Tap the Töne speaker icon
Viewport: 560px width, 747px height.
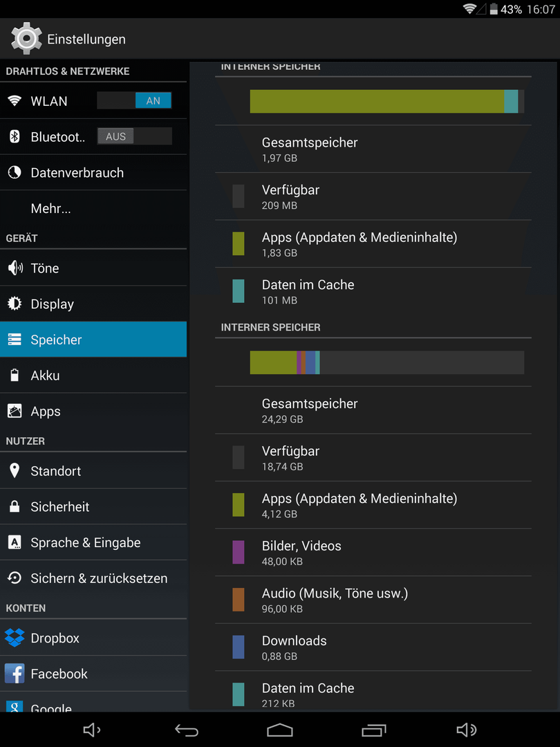tap(15, 268)
